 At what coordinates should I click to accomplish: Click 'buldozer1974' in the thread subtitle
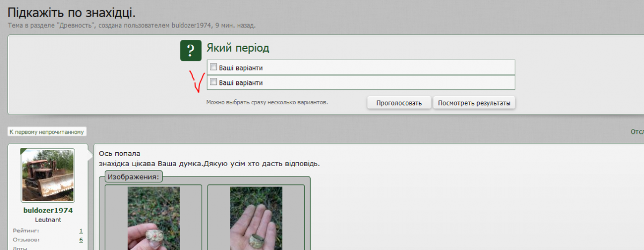click(x=191, y=25)
